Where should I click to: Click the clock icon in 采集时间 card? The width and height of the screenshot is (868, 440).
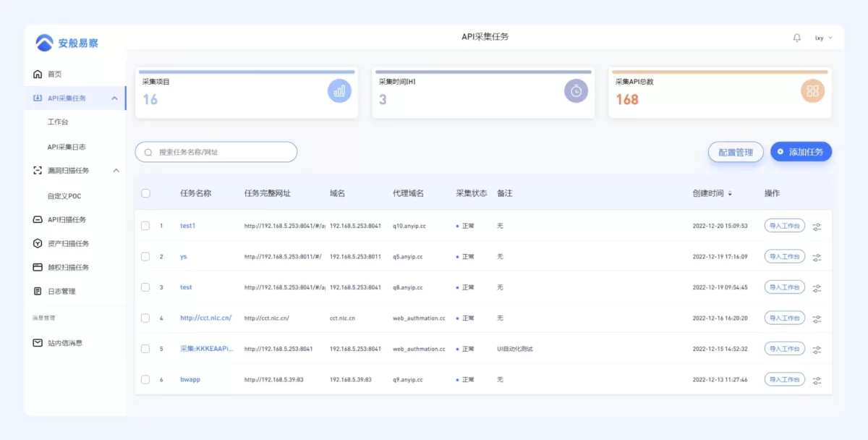[576, 90]
